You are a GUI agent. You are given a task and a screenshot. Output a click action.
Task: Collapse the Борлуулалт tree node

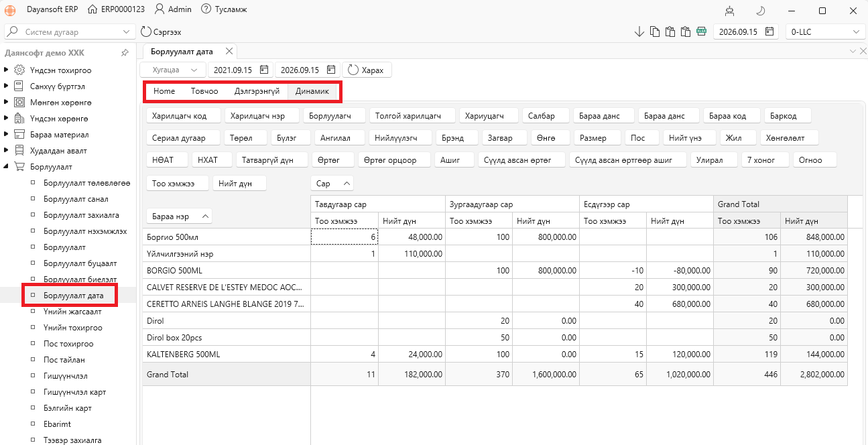6,166
